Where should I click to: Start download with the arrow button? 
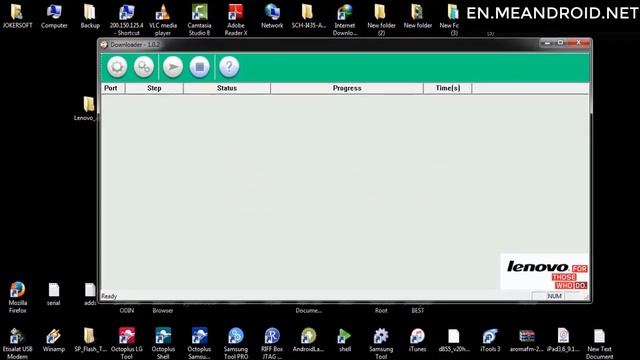tap(173, 67)
